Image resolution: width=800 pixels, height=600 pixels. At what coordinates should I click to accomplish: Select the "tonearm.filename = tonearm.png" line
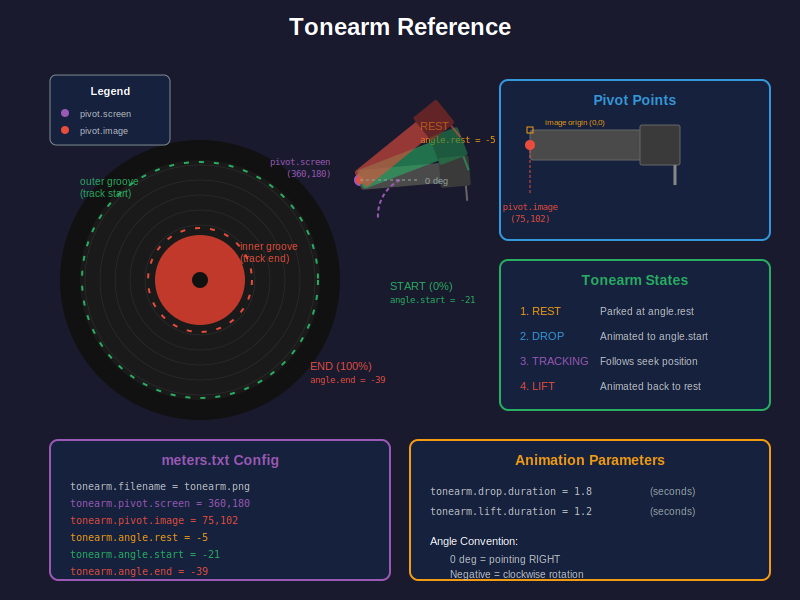pyautogui.click(x=160, y=487)
